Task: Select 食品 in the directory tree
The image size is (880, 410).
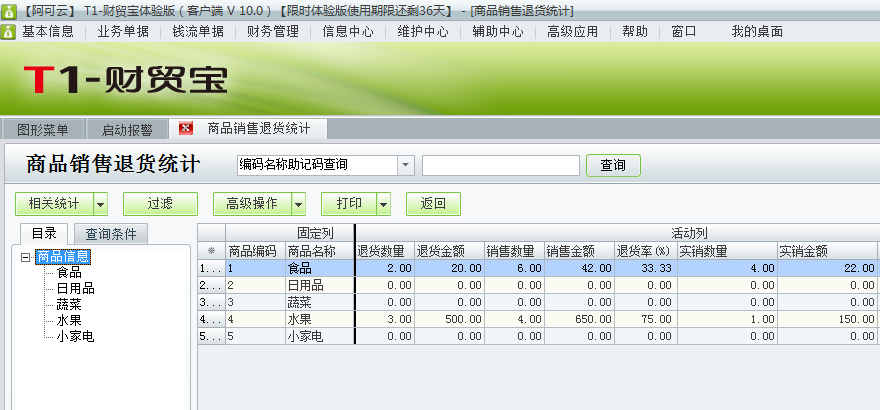Action: point(69,273)
